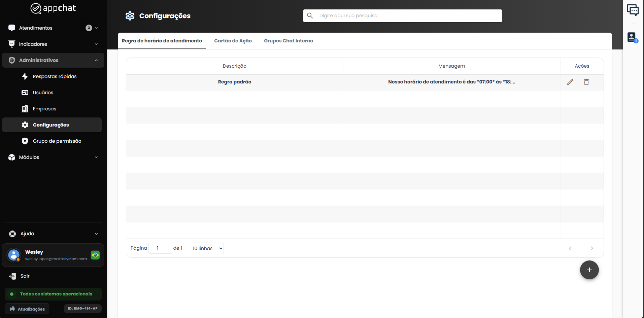Switch to Grupos Chat Interno tab
644x318 pixels.
[x=289, y=41]
